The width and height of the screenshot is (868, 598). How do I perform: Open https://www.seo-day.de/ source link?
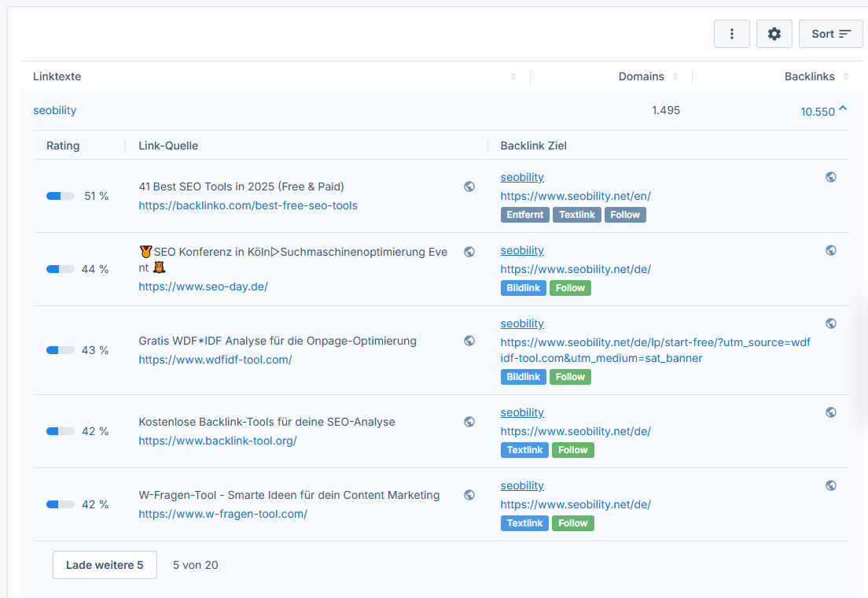(203, 286)
